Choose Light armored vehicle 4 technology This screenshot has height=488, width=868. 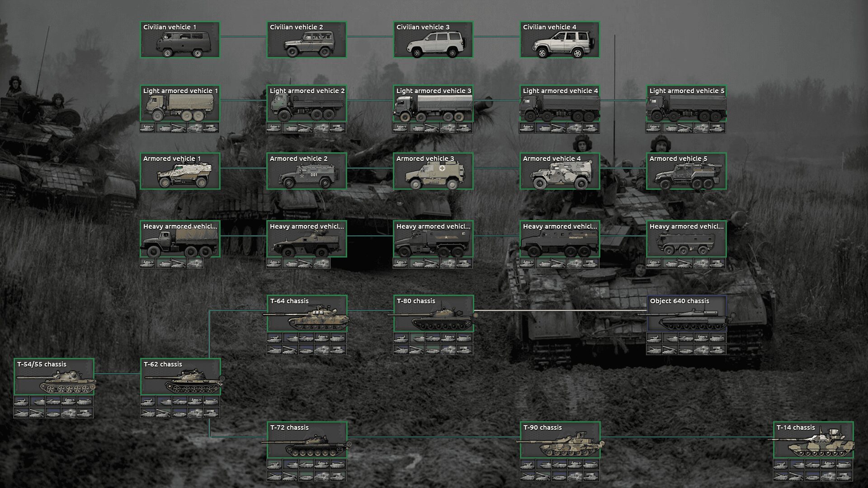tap(560, 103)
